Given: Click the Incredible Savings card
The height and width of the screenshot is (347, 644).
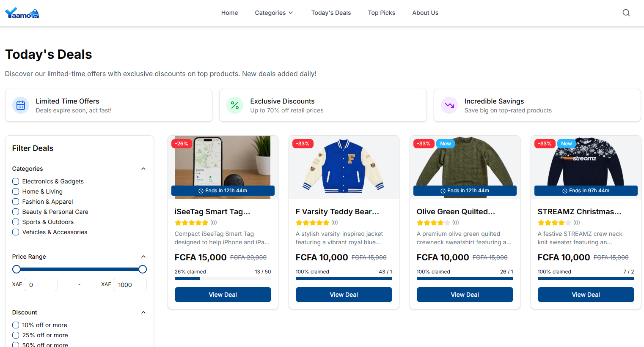Looking at the screenshot, I should point(537,105).
